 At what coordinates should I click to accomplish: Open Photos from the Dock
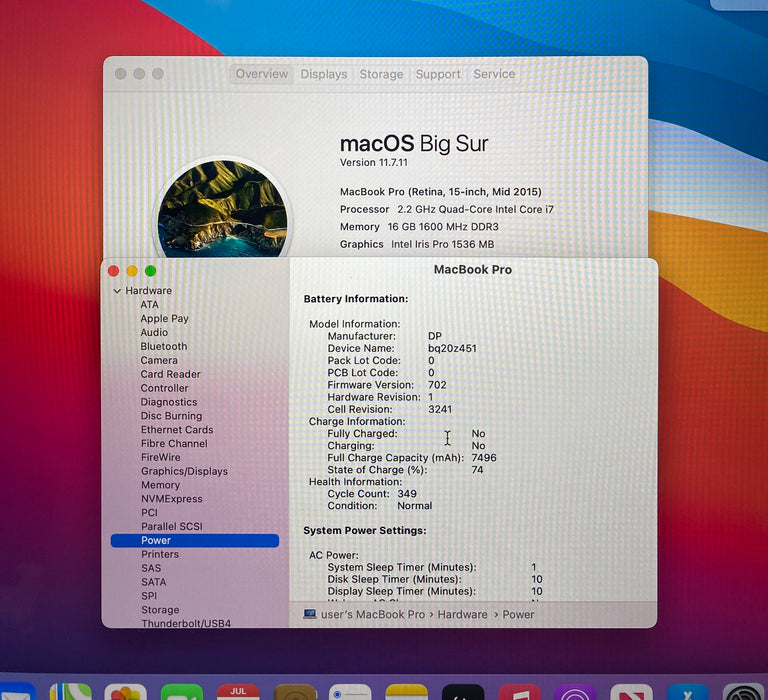tap(125, 692)
